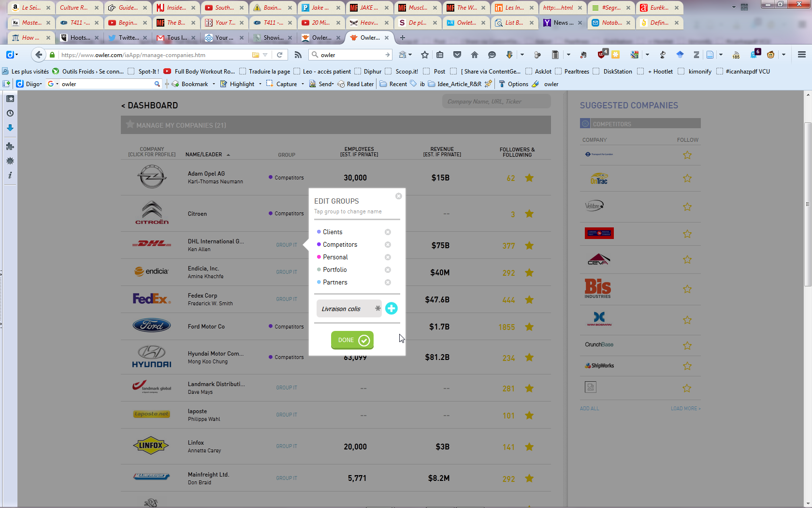Screen dimensions: 812x508
Task: Save page with the Pocket icon
Action: [457, 55]
